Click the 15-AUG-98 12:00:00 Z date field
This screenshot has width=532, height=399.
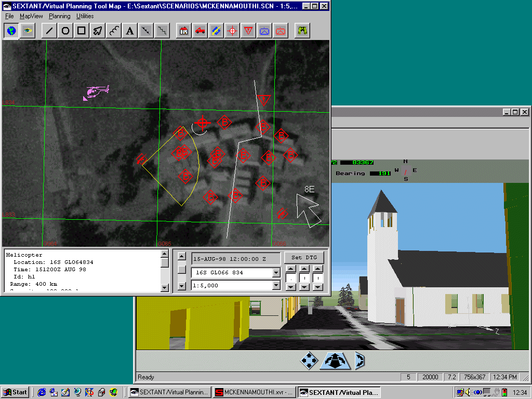pyautogui.click(x=236, y=259)
